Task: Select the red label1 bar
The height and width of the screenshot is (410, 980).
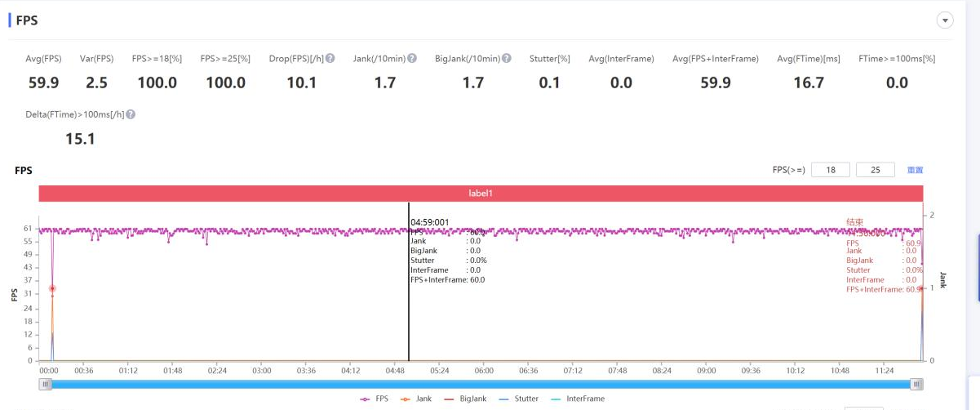Action: 481,194
